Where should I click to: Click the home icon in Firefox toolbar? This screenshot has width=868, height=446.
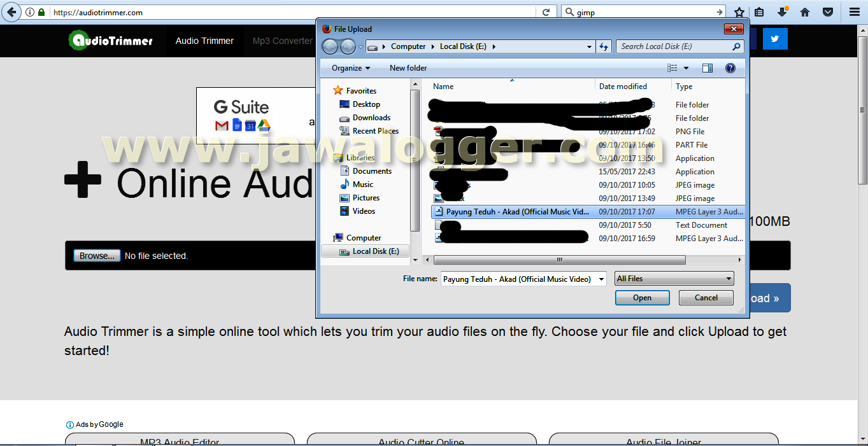pyautogui.click(x=805, y=12)
